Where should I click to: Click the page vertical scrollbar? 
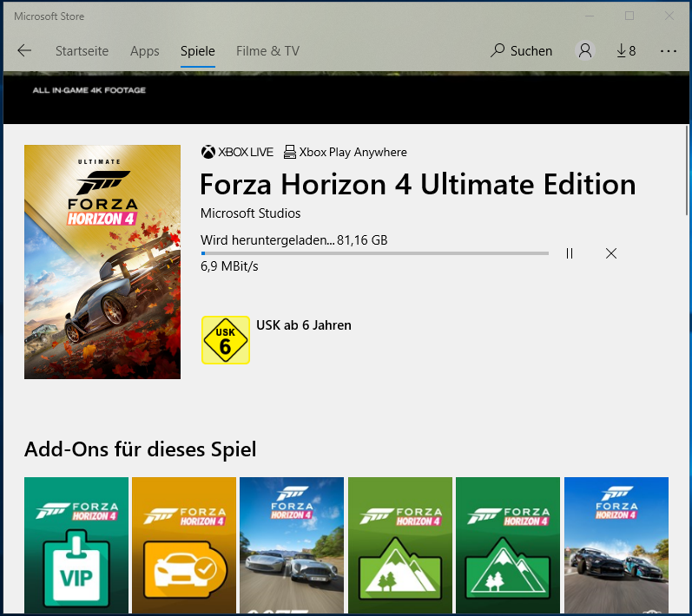pyautogui.click(x=686, y=170)
